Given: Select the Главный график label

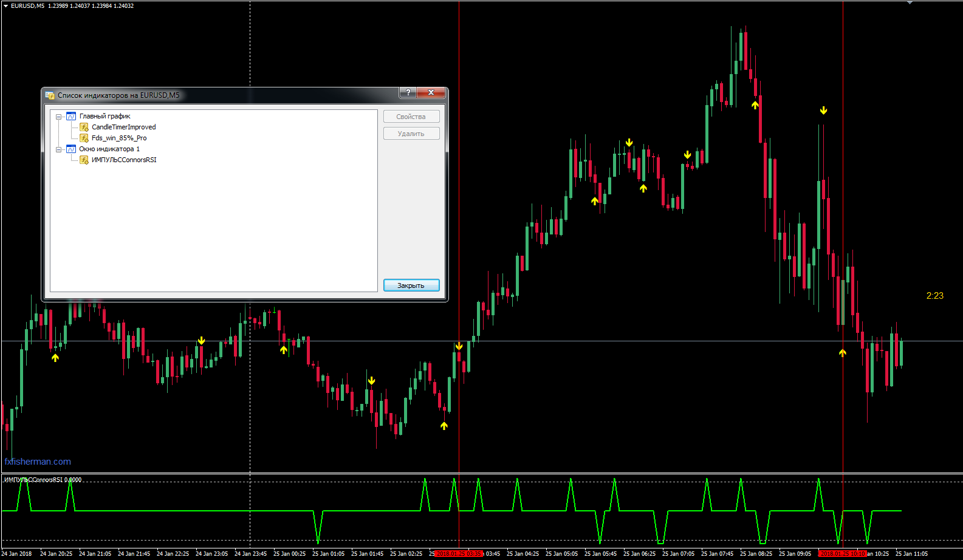Looking at the screenshot, I should [105, 116].
